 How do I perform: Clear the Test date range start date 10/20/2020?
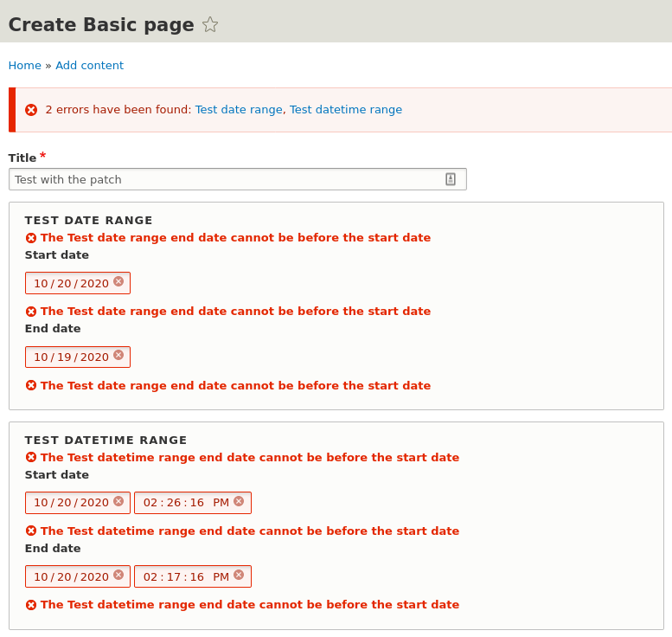point(118,281)
